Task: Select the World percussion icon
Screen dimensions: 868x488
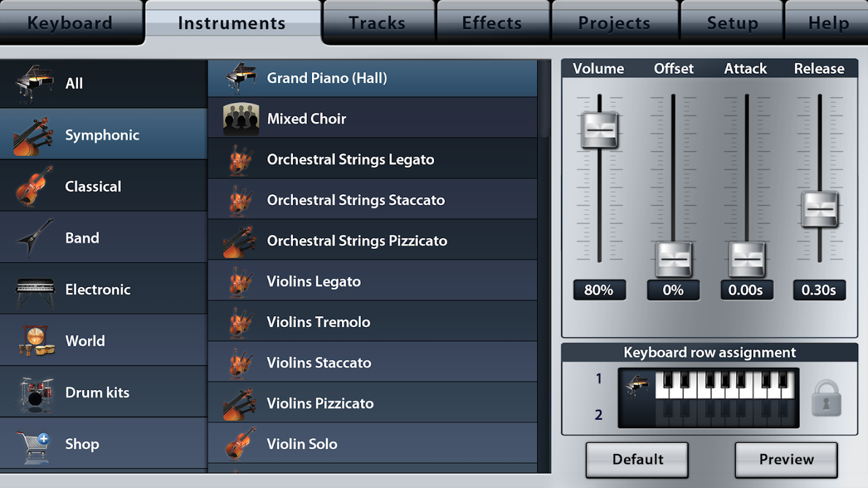Action: click(x=35, y=341)
